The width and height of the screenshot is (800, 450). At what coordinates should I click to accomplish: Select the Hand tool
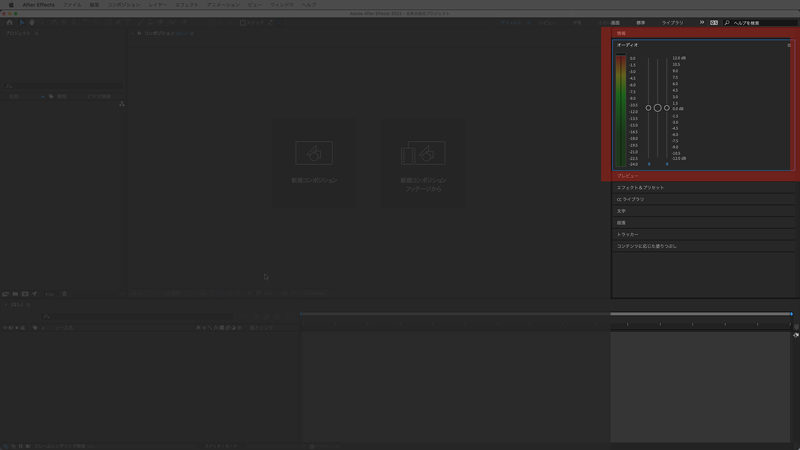click(x=32, y=21)
